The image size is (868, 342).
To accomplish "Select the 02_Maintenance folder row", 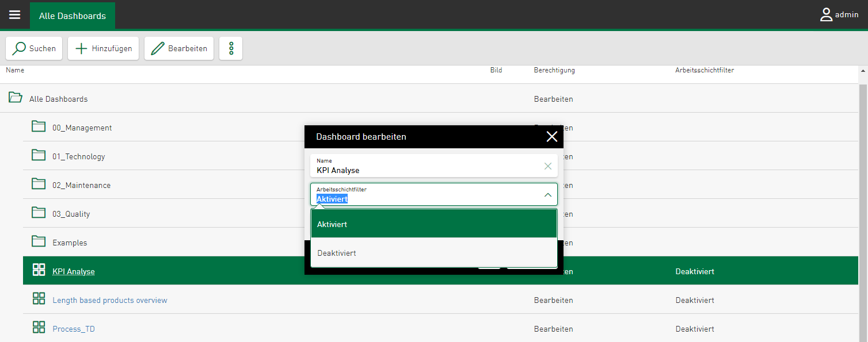I will [x=82, y=185].
